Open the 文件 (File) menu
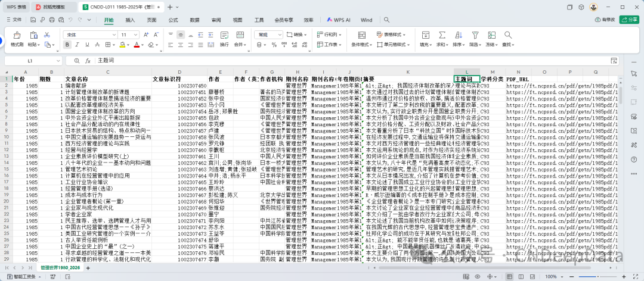644x281 pixels. click(14, 20)
